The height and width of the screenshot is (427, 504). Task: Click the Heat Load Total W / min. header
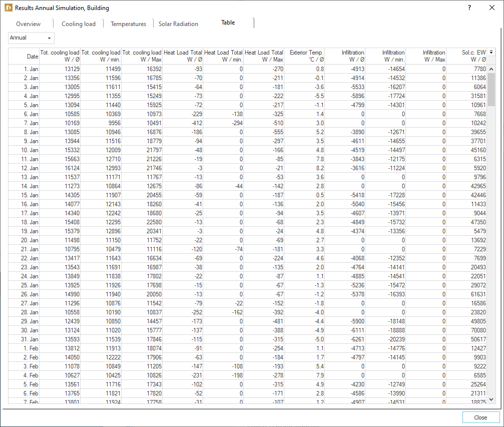tap(223, 56)
